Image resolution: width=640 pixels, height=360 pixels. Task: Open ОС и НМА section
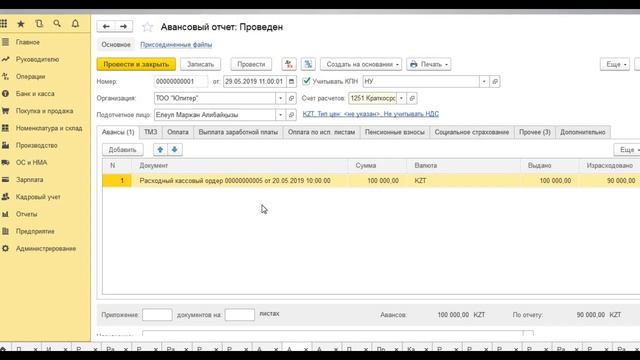click(31, 162)
